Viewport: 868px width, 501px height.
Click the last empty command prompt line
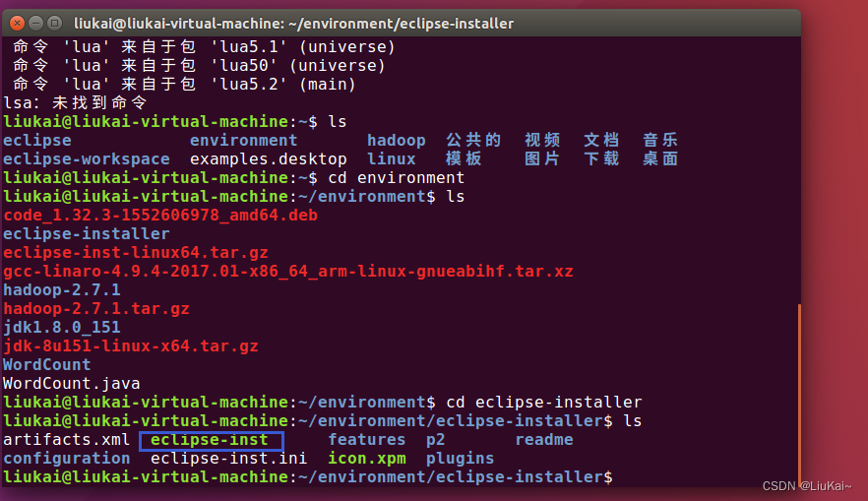click(308, 476)
